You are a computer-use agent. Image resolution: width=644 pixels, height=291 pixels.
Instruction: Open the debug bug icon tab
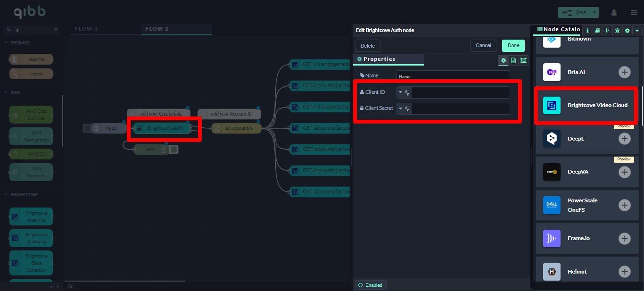pyautogui.click(x=617, y=30)
